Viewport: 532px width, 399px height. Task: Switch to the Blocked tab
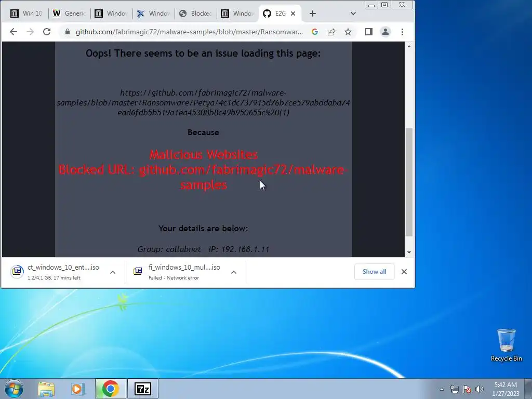coord(195,14)
